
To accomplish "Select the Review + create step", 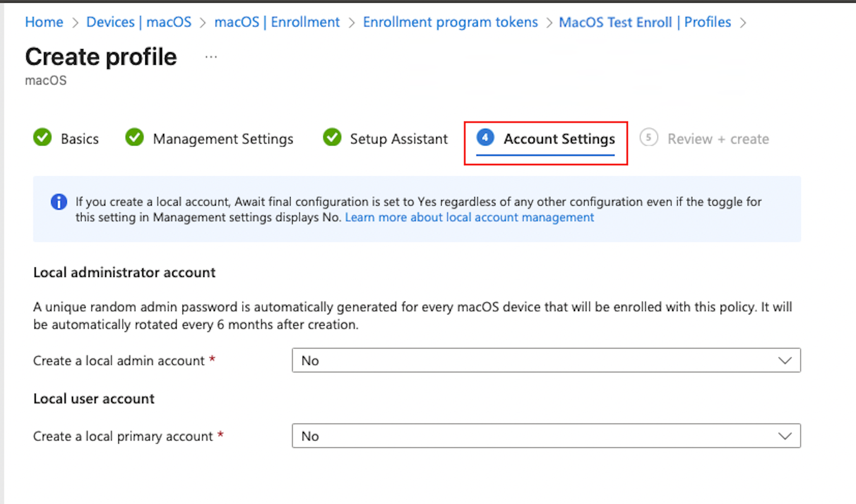I will [x=718, y=138].
